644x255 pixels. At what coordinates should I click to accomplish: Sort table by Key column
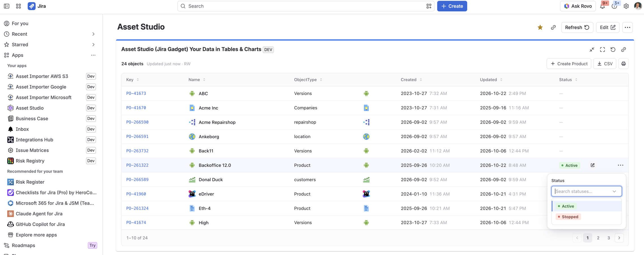(132, 80)
